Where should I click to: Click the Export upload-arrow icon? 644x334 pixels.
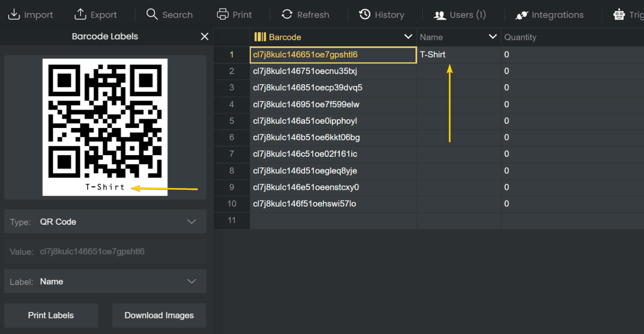point(81,15)
